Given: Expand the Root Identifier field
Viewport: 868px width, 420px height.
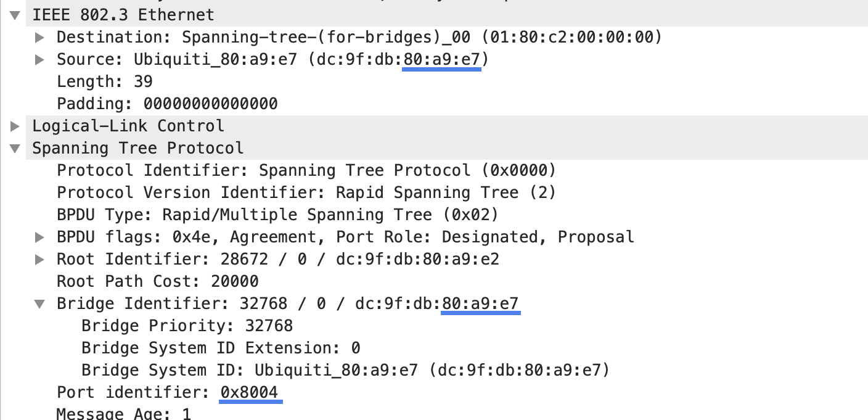Looking at the screenshot, I should tap(39, 260).
